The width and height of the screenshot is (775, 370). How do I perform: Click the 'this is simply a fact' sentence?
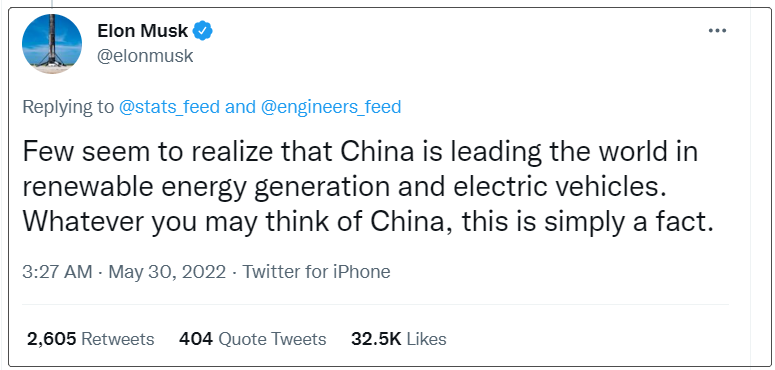(588, 223)
